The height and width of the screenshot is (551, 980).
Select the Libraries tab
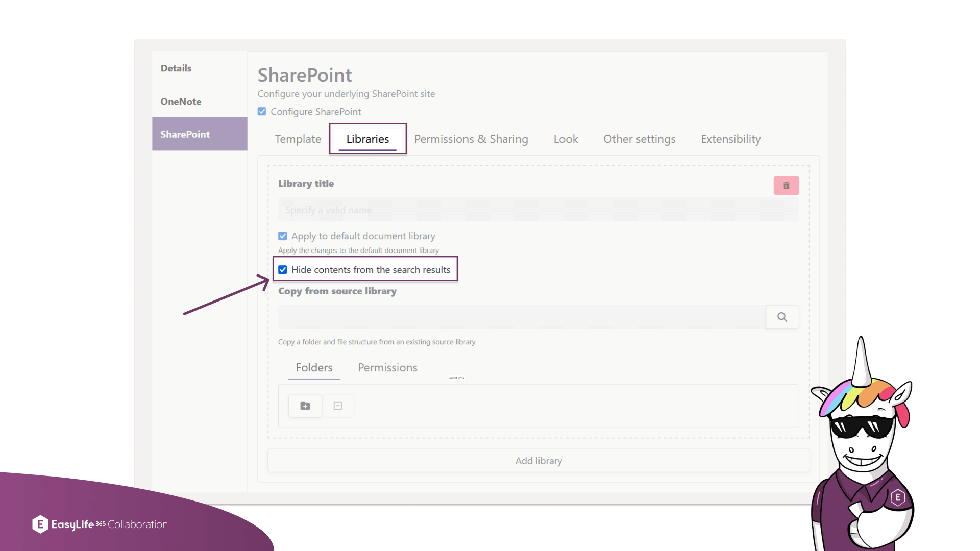coord(367,139)
